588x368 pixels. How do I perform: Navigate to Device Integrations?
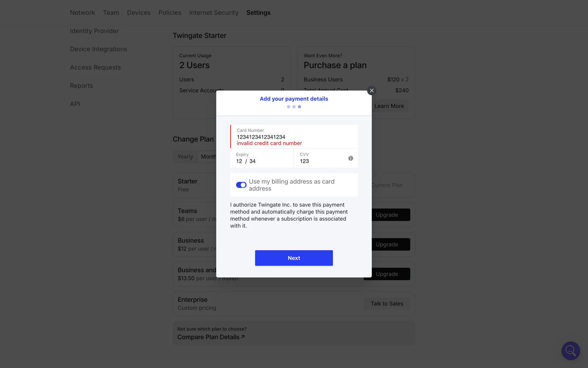(98, 49)
